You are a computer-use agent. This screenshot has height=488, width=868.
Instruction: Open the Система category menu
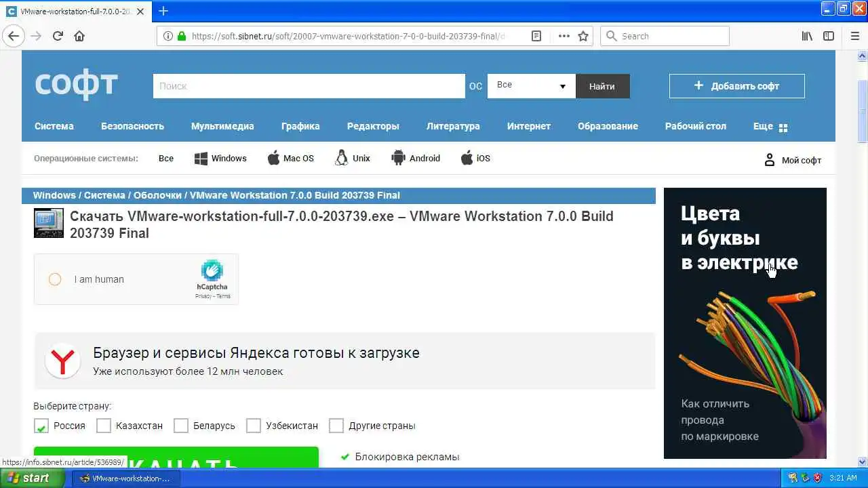54,126
